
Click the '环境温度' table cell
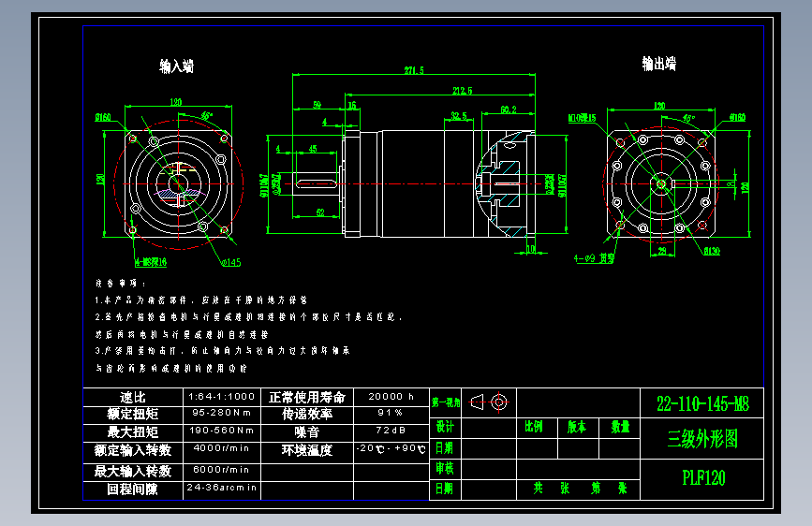tap(307, 450)
